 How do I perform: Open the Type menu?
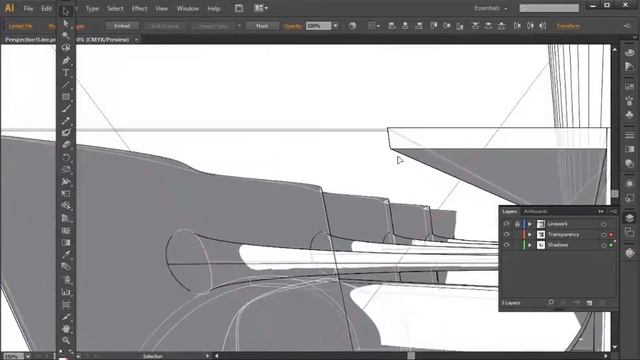[92, 8]
